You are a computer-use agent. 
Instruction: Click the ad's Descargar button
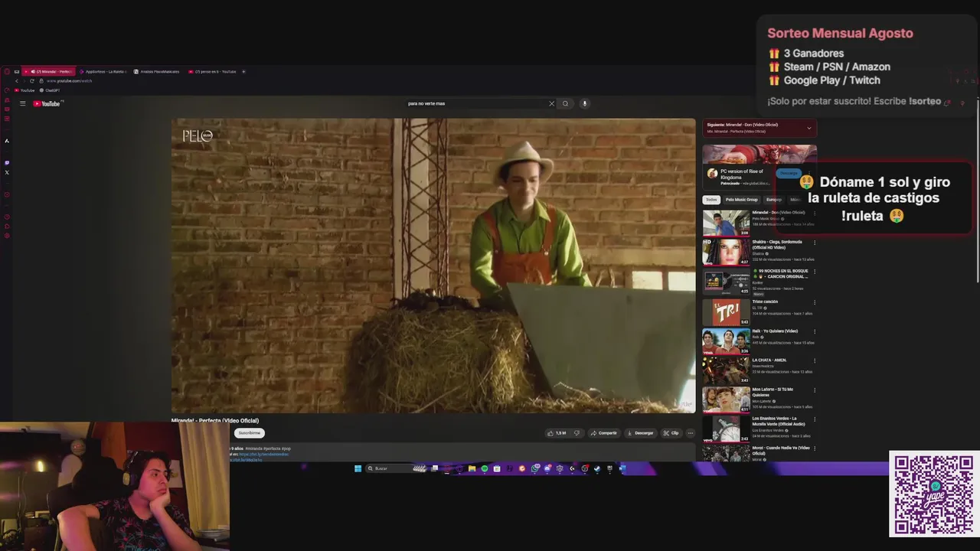click(789, 173)
